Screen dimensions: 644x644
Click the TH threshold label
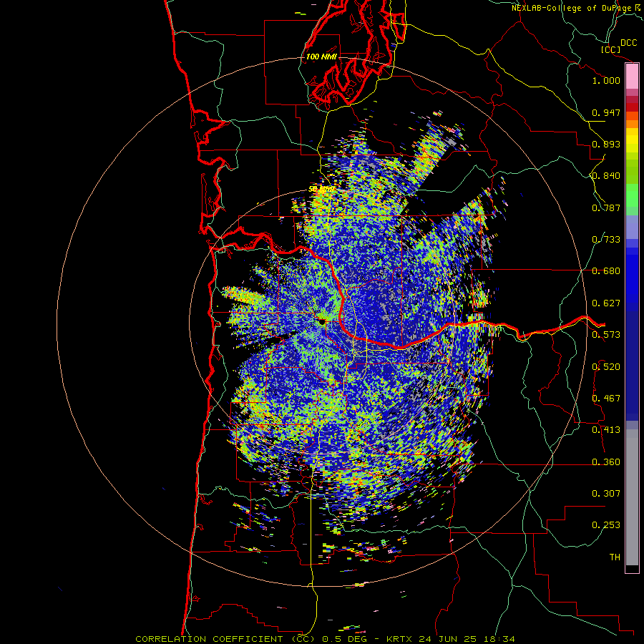pos(615,557)
